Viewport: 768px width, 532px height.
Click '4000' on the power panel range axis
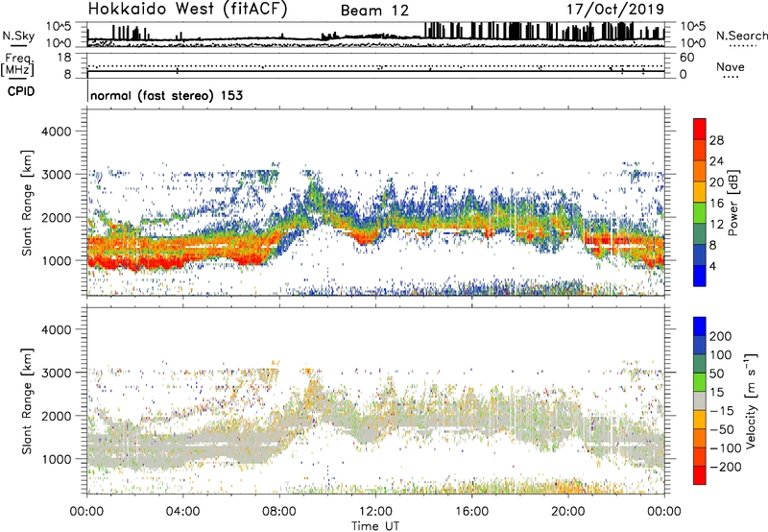click(x=57, y=132)
